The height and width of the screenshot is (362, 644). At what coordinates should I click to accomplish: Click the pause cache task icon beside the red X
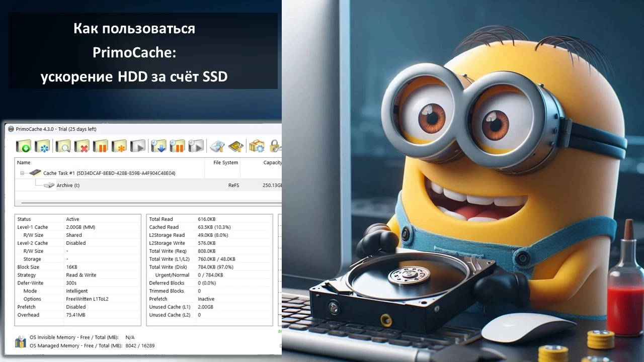click(100, 146)
